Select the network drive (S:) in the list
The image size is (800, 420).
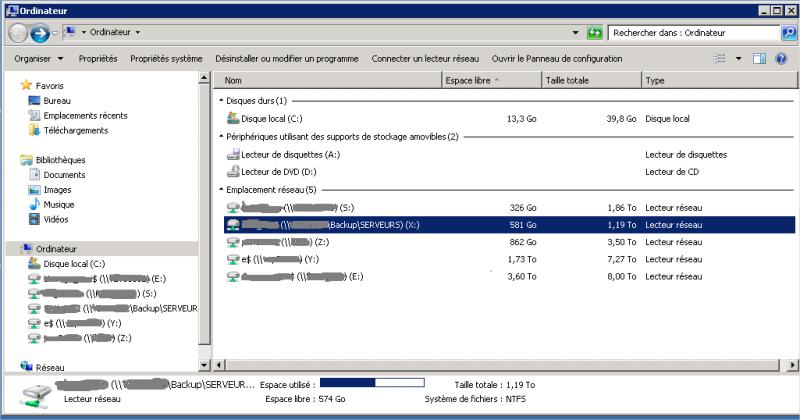[509, 208]
